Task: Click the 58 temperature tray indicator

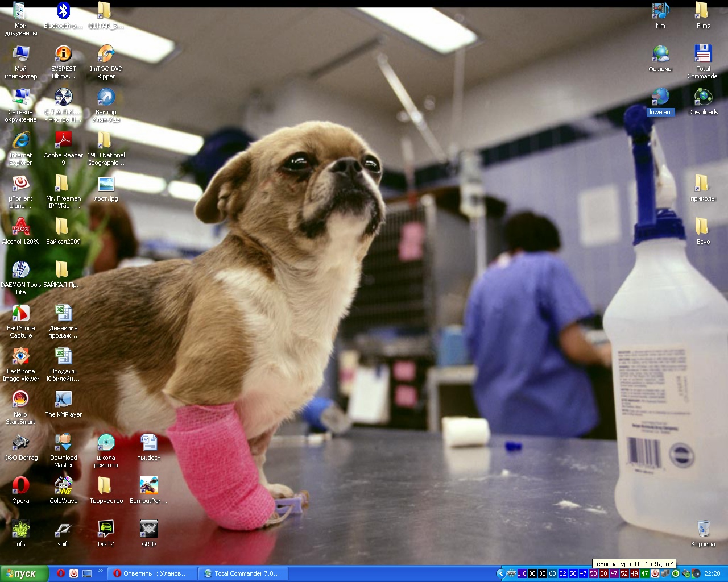Action: 573,573
